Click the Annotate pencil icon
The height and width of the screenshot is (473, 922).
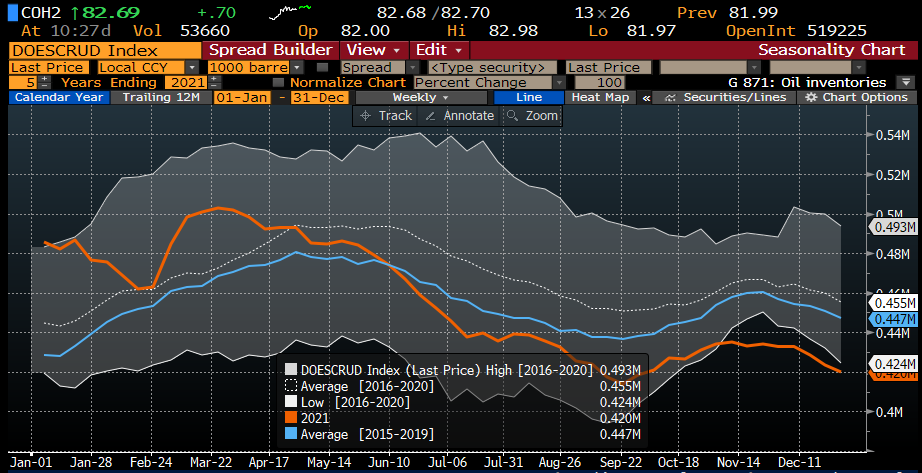point(430,116)
